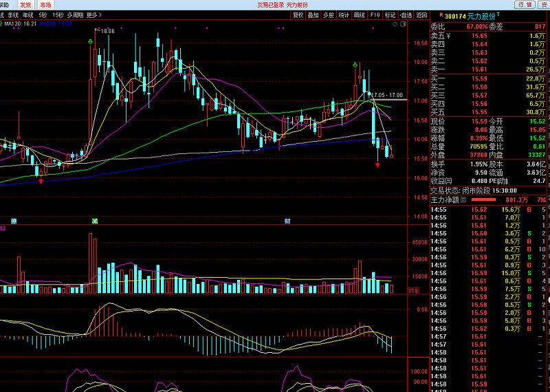Click the 行情 button at top right

525,4
